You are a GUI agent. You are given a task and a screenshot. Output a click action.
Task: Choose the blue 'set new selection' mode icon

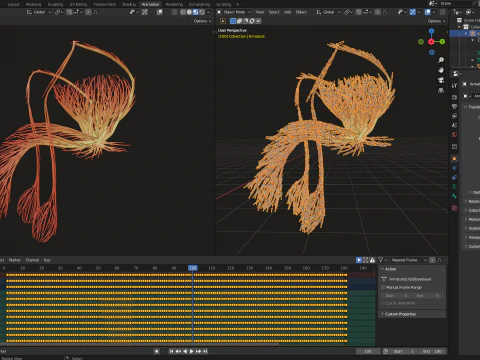233,21
